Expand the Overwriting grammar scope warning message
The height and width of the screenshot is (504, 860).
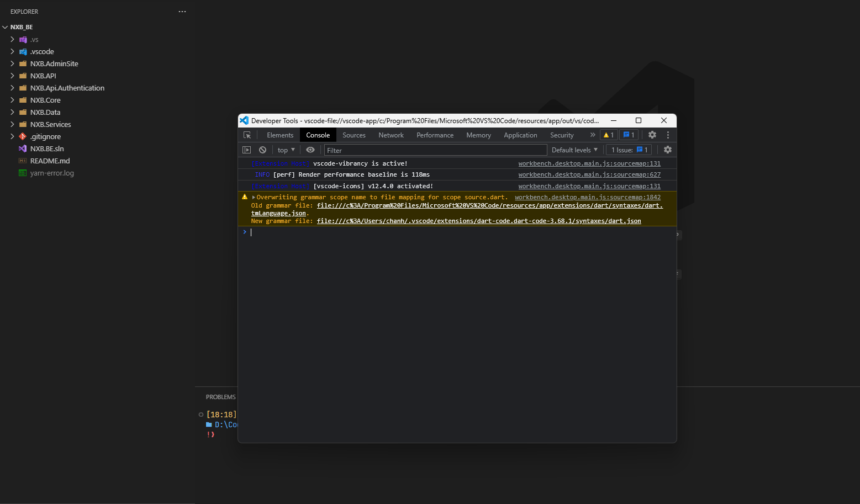(253, 197)
